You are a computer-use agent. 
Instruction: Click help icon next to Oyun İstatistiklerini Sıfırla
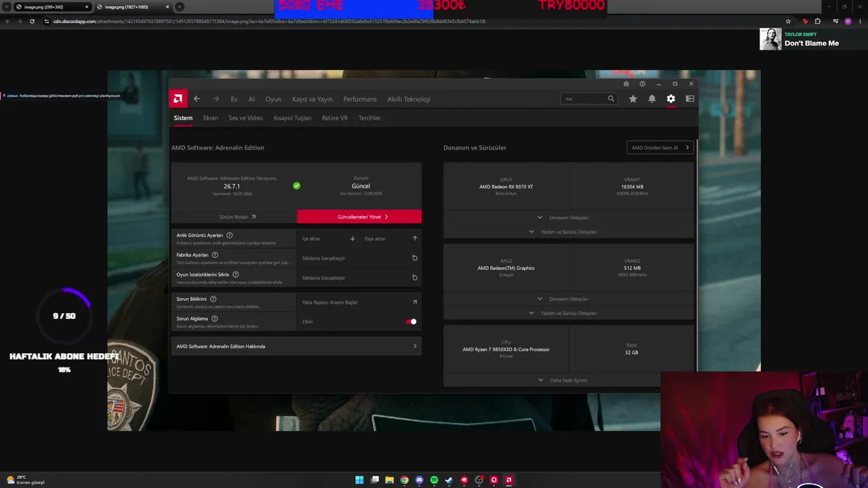[235, 274]
